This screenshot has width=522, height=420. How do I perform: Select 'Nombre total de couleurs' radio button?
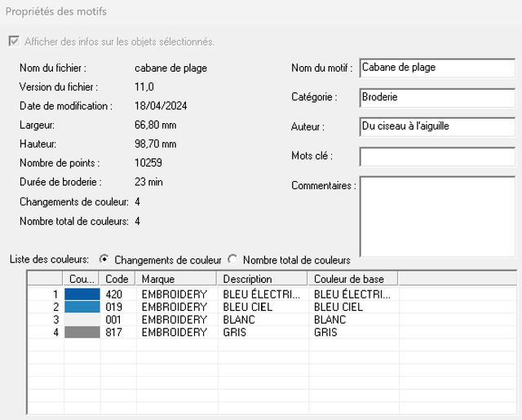click(x=233, y=259)
